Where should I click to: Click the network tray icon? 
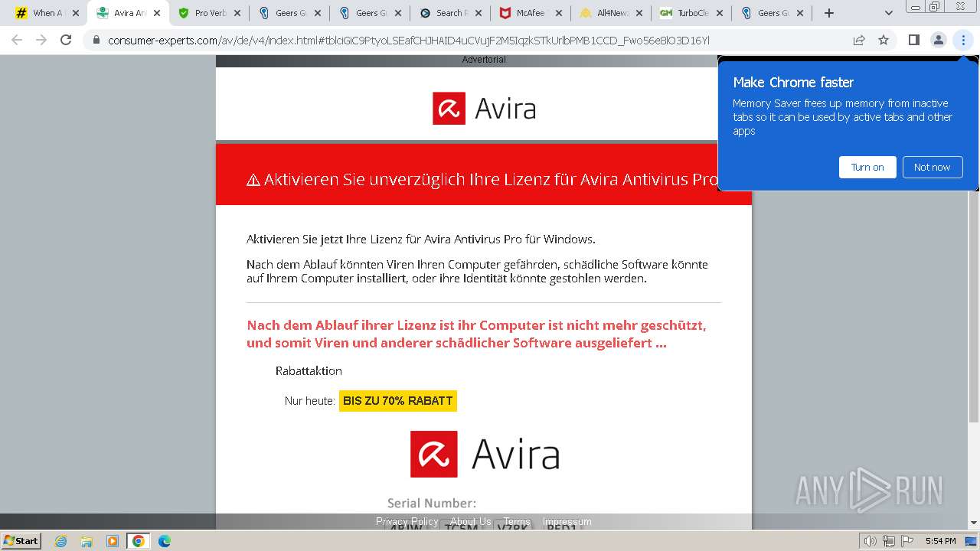[x=889, y=541]
